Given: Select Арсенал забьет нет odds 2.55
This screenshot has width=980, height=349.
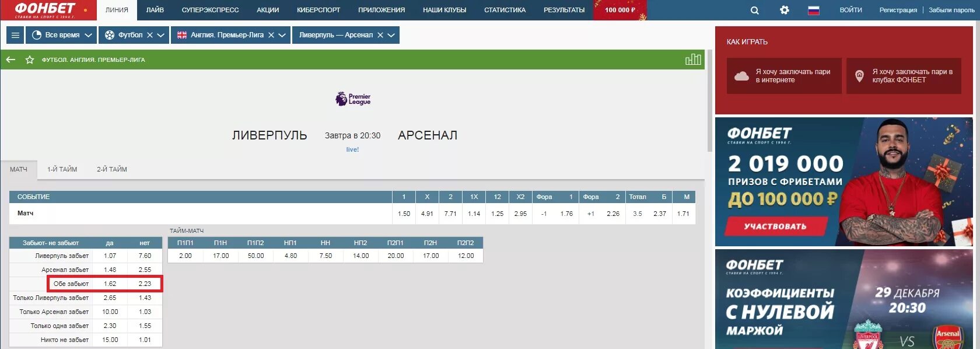Looking at the screenshot, I should [145, 270].
